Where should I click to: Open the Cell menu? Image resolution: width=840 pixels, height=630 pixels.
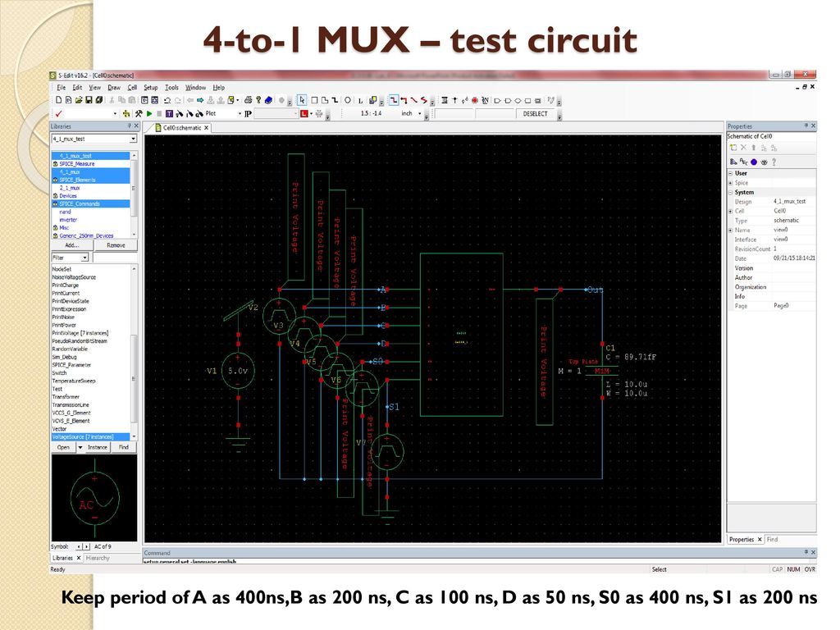pos(132,87)
